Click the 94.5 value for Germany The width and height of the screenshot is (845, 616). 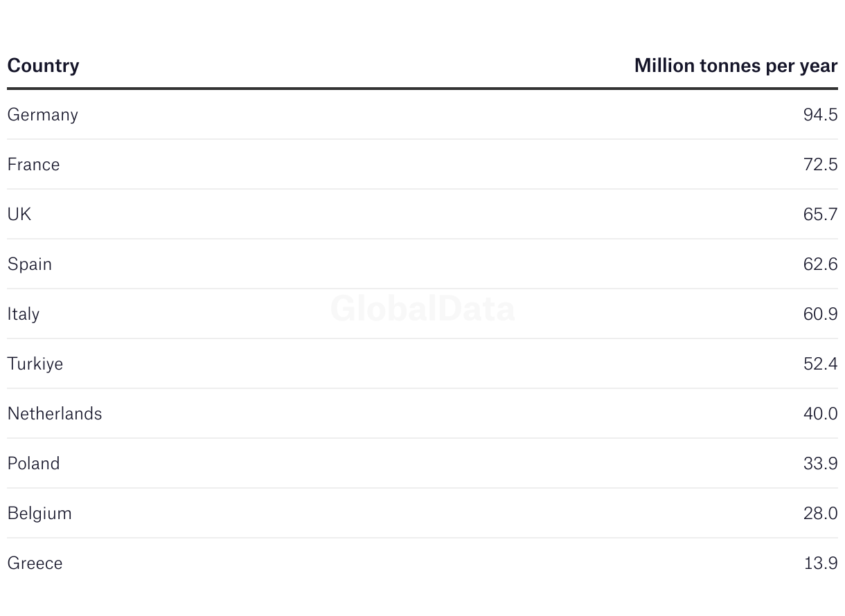[820, 114]
